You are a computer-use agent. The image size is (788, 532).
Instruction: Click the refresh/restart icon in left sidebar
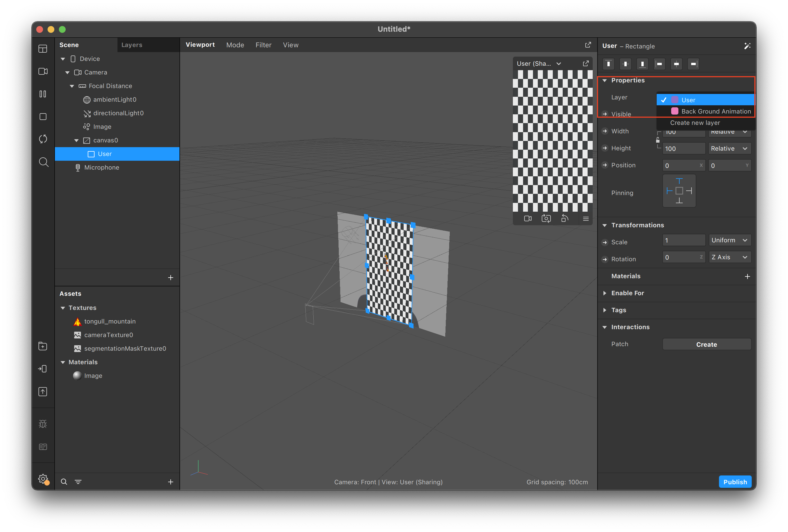coord(43,139)
